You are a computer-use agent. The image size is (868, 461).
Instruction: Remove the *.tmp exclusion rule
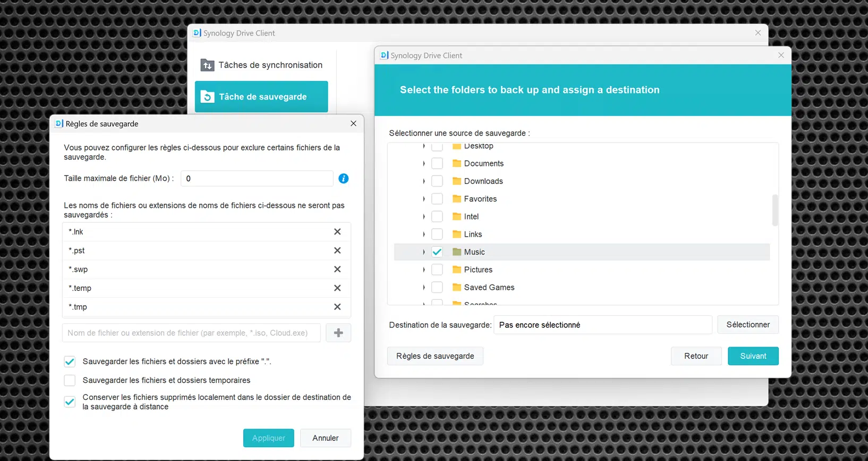coord(337,307)
